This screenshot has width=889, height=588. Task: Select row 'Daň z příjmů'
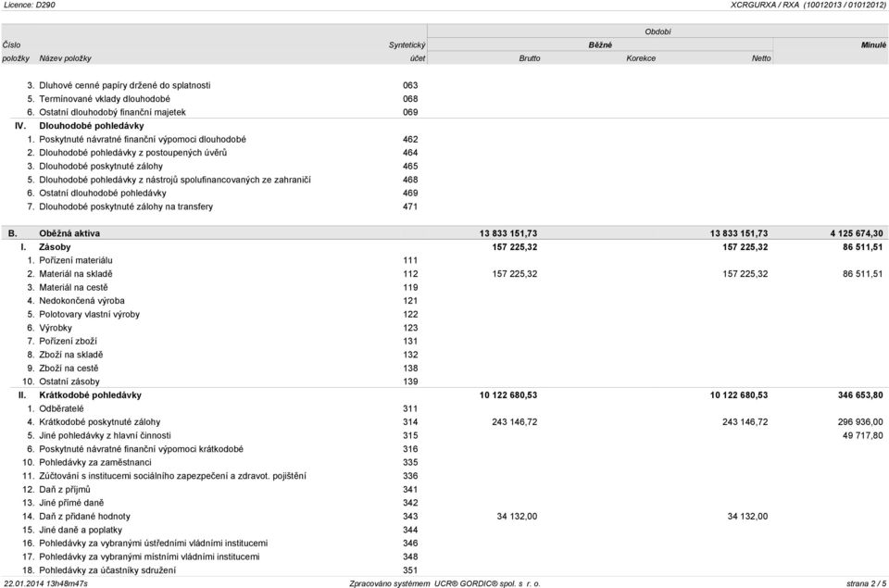pos(444,489)
